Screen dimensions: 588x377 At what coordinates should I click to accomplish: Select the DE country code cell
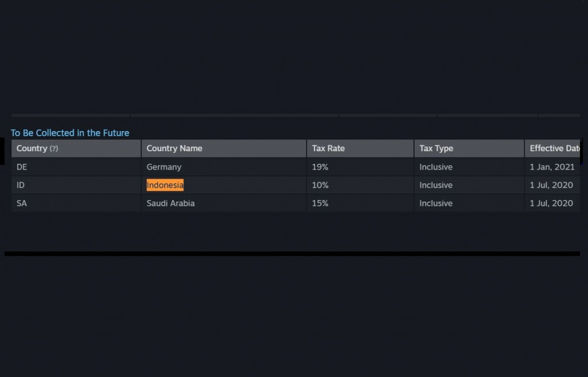point(22,167)
